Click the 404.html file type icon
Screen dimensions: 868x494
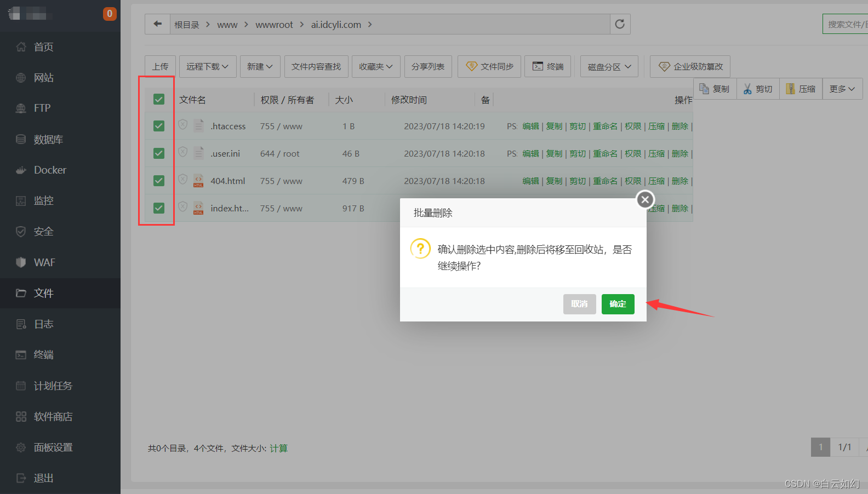pos(198,181)
